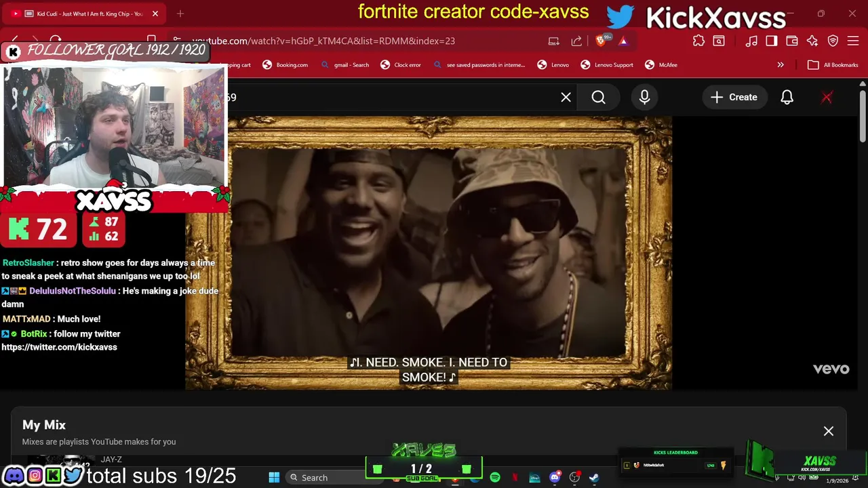Click the My Mix heading

[x=44, y=425]
